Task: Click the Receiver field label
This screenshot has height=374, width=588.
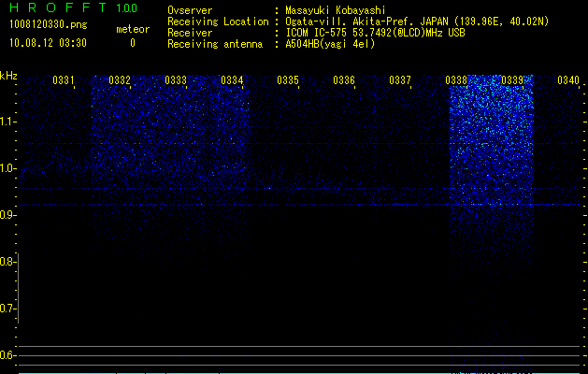Action: 190,33
